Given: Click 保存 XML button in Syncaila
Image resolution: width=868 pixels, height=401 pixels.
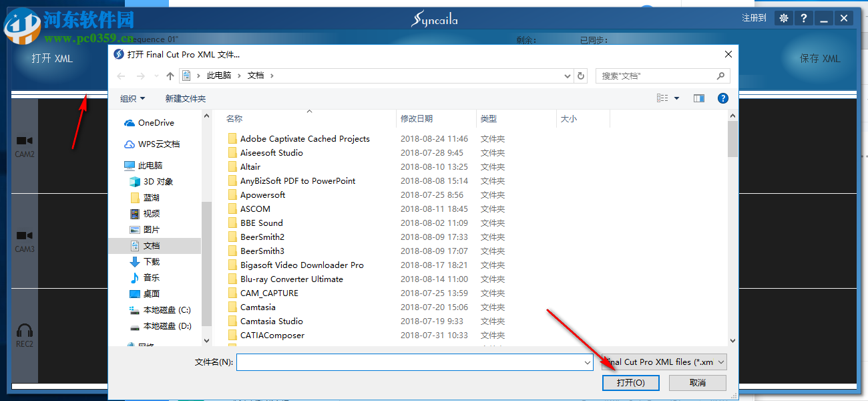Looking at the screenshot, I should click(x=820, y=59).
